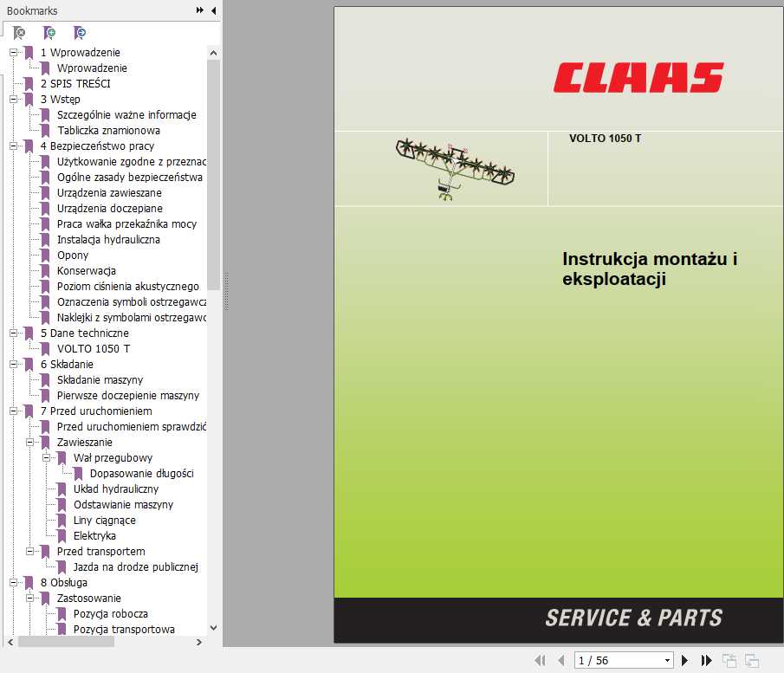Click the vertical scrollbar thumb in Bookmarks
This screenshot has width=784, height=673.
[213, 175]
